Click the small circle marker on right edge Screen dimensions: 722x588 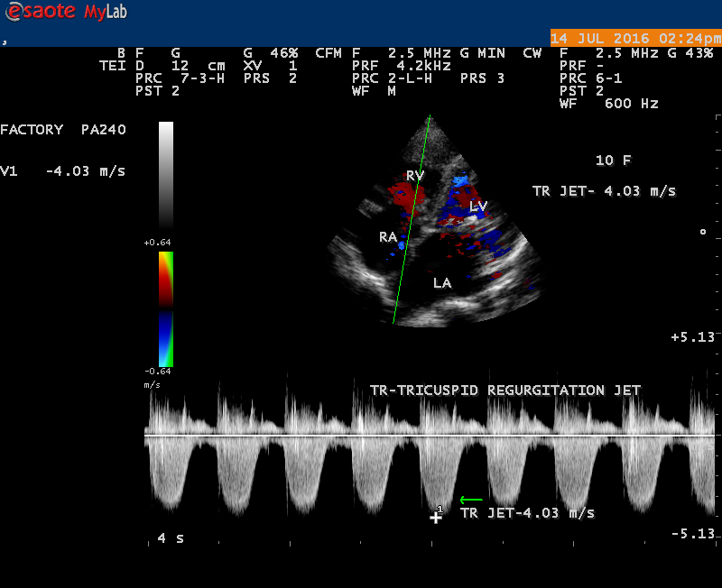703,232
